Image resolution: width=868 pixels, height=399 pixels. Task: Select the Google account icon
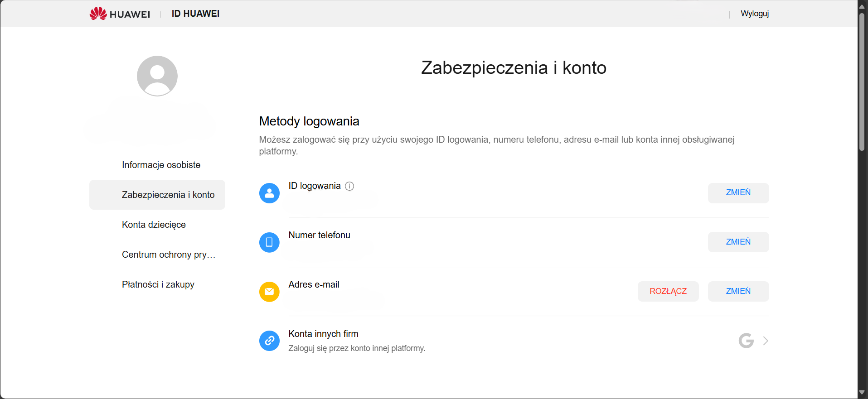pyautogui.click(x=746, y=341)
